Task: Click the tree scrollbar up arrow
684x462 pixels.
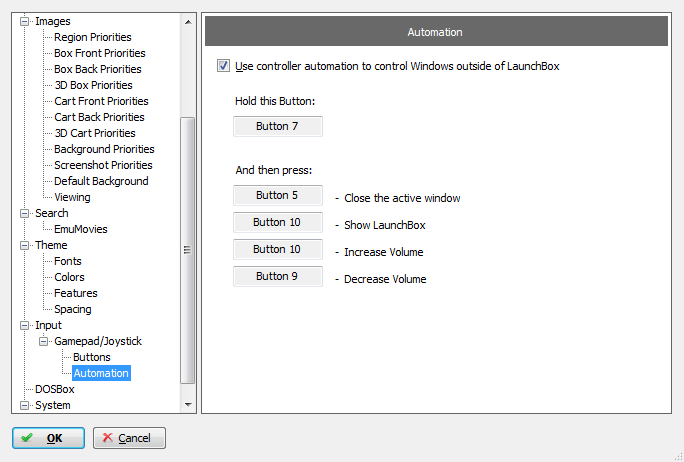Action: [x=188, y=22]
